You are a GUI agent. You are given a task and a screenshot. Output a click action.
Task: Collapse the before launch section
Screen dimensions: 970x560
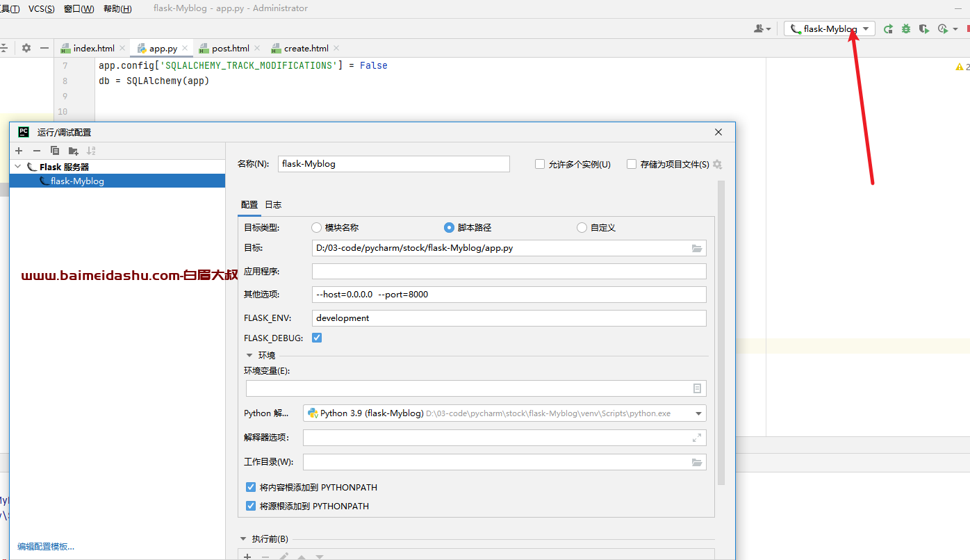click(243, 539)
